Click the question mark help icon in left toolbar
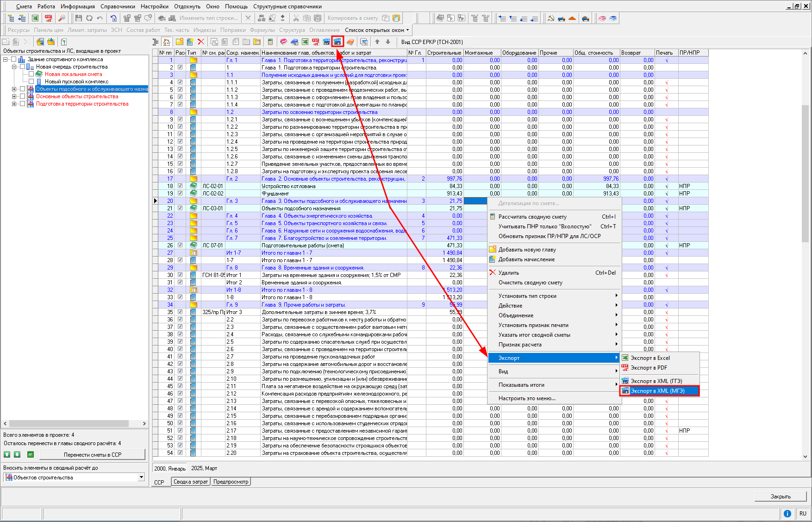 pos(64,42)
